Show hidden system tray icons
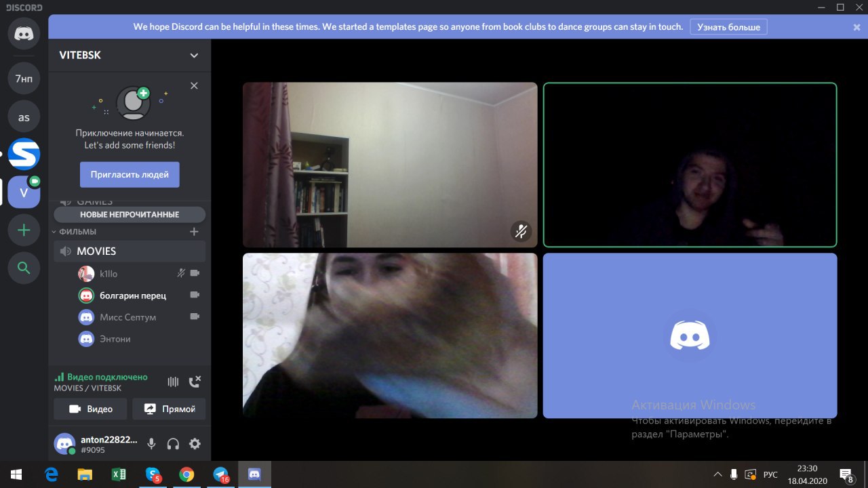The width and height of the screenshot is (868, 488). (718, 474)
